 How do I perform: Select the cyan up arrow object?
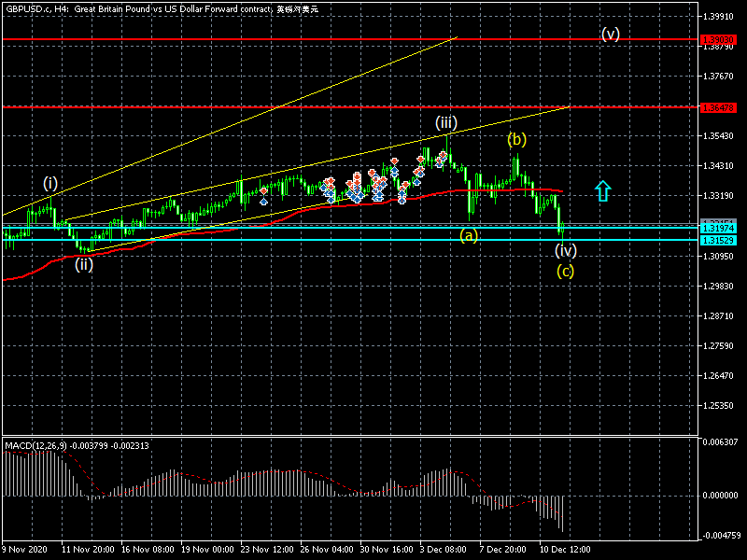point(602,190)
